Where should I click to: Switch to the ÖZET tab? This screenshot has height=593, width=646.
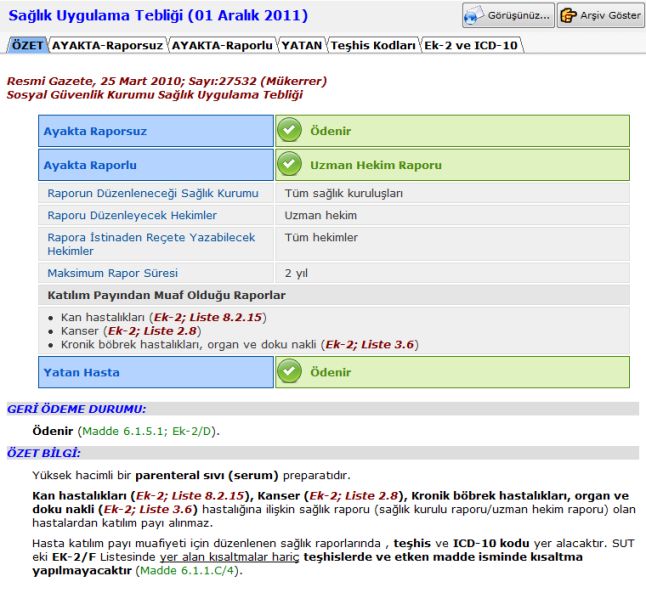point(27,45)
